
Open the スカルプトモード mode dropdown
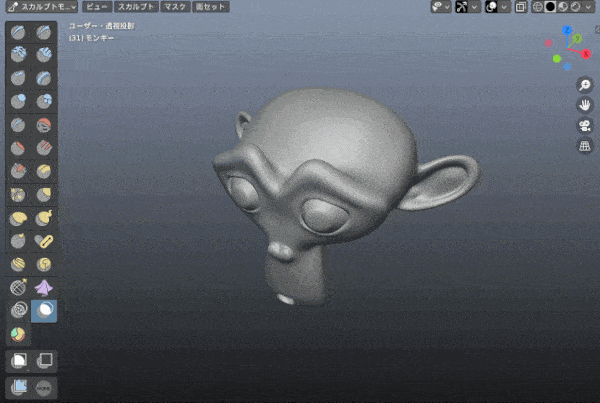click(x=42, y=7)
